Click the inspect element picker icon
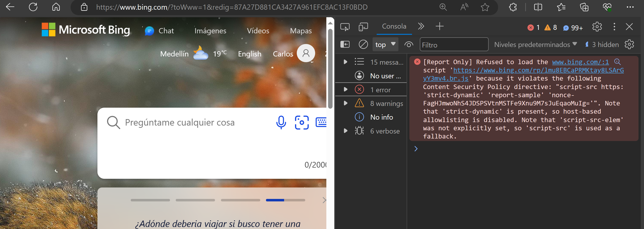Viewport: 644px width, 229px height. click(x=345, y=27)
